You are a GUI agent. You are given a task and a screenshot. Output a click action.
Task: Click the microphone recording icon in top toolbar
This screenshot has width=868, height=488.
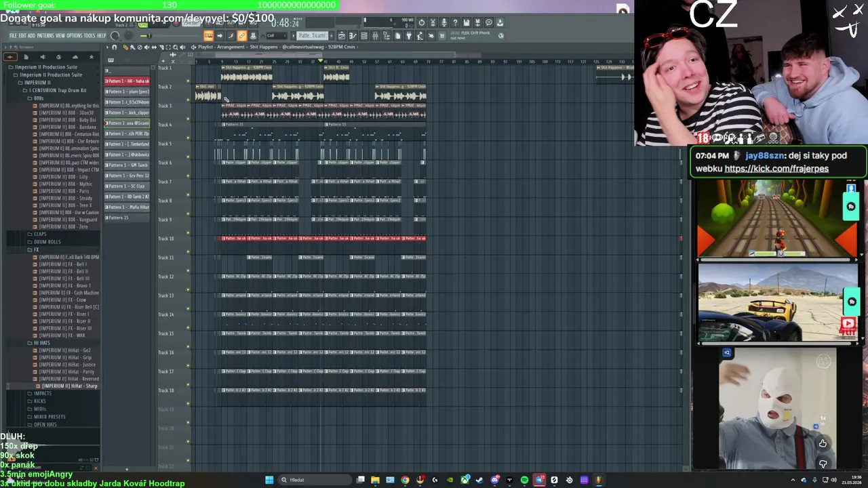[444, 22]
